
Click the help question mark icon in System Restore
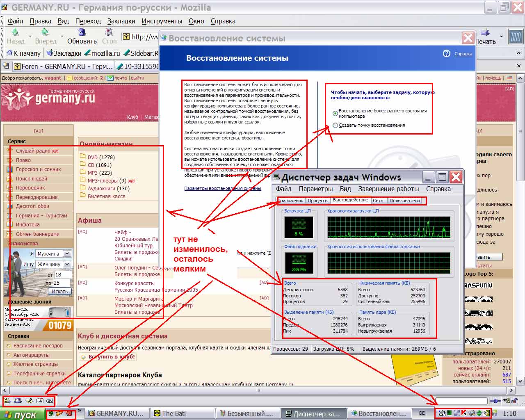tap(447, 54)
